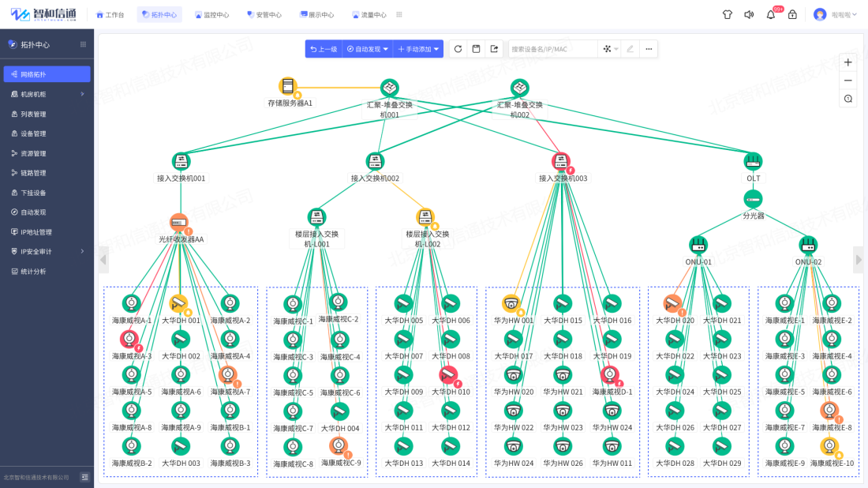Select the 楼层接入交换机-L001 node
Screen dimensions: 868x488
click(x=316, y=216)
